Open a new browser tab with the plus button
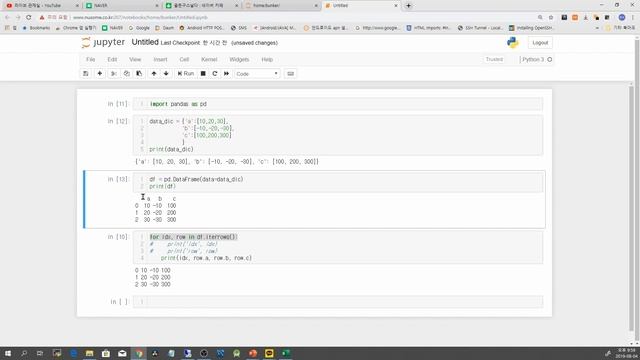 (408, 6)
